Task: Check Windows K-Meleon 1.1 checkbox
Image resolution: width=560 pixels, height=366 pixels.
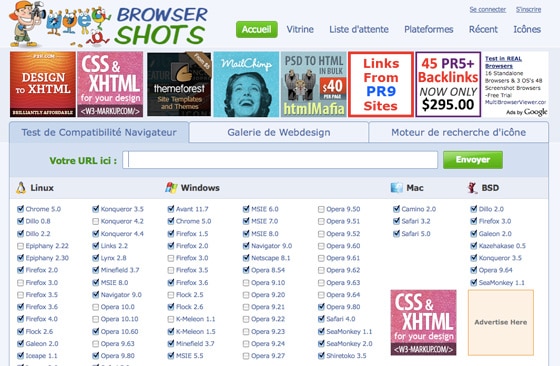Action: (x=171, y=319)
